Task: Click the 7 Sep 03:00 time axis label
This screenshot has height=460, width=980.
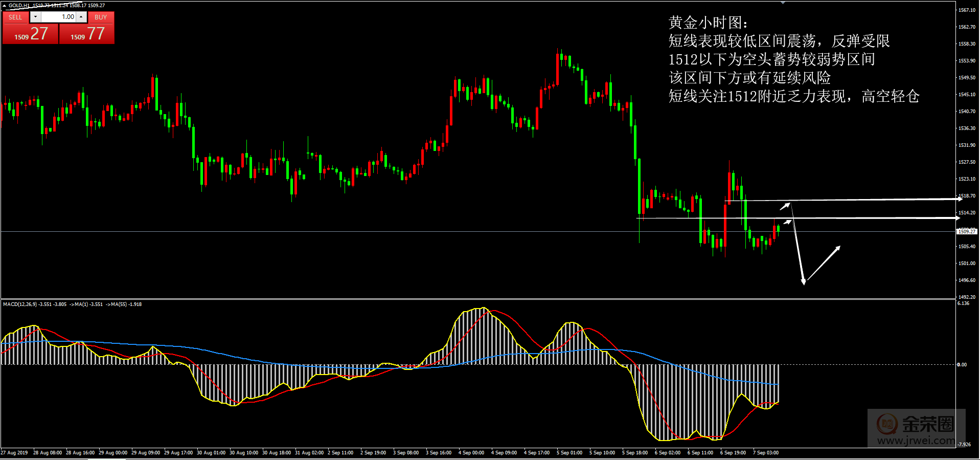Action: pos(765,453)
